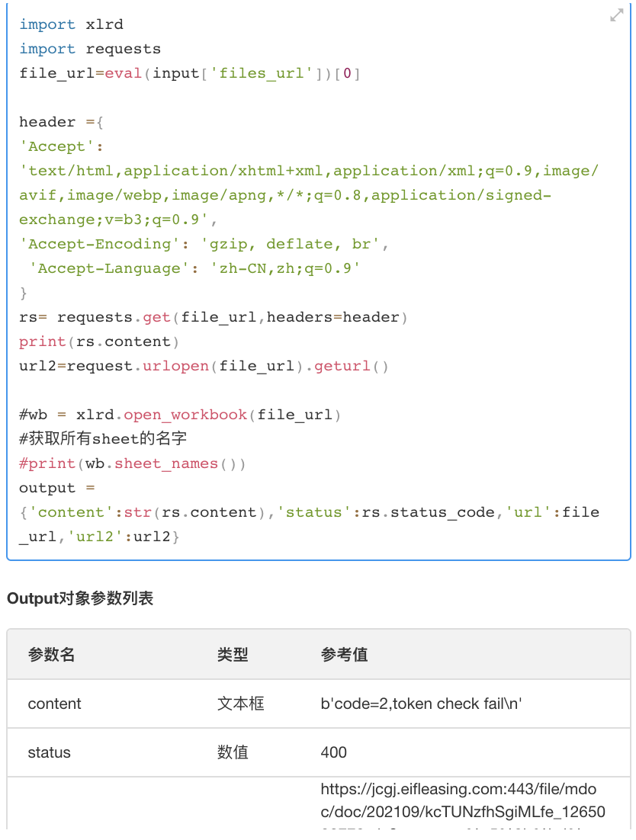Click the 'import requests' code line
The width and height of the screenshot is (636, 840).
tap(90, 49)
